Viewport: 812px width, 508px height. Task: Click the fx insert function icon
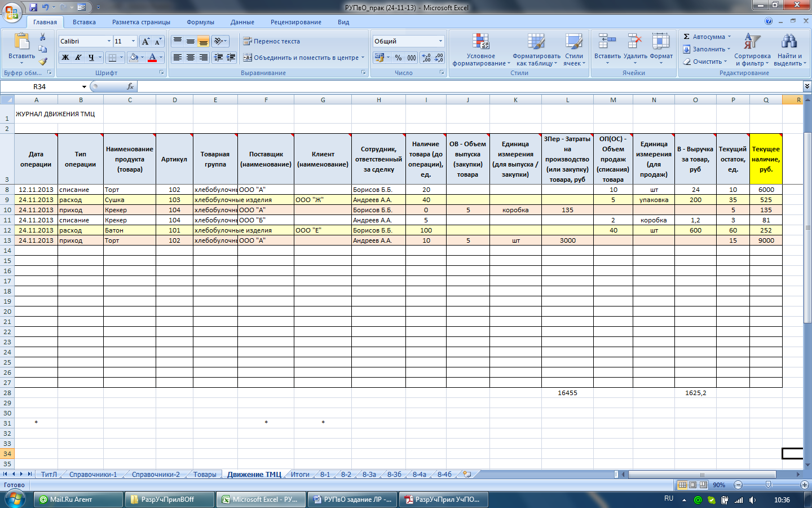coord(130,86)
